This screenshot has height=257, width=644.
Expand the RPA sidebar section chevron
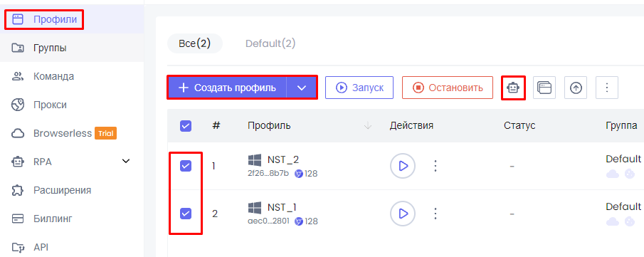tap(126, 161)
